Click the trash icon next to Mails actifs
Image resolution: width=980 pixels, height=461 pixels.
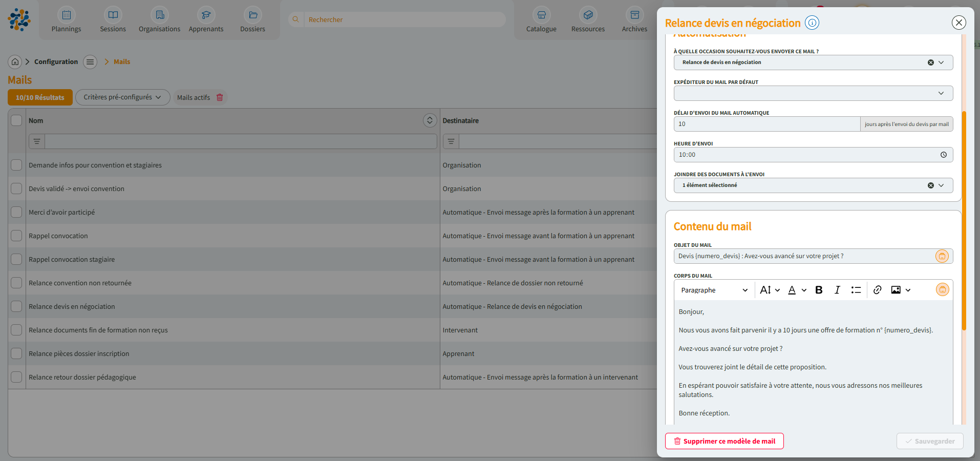click(x=220, y=97)
